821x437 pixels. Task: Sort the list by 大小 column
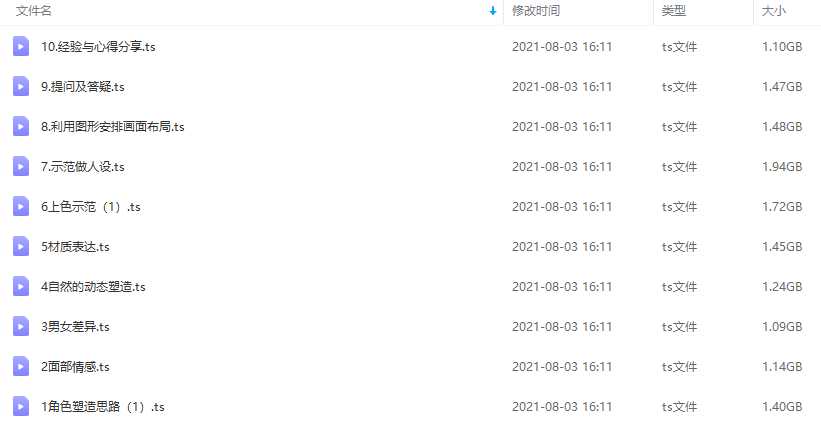click(774, 11)
